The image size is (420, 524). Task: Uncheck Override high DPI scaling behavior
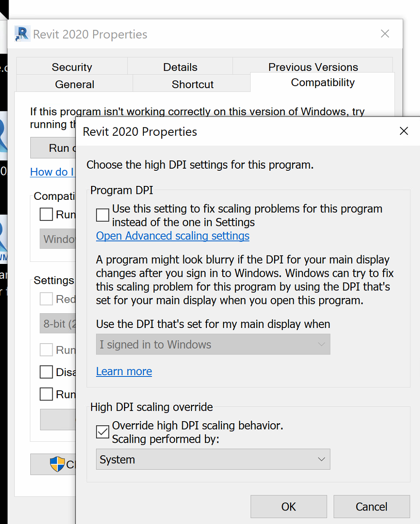[x=102, y=432]
